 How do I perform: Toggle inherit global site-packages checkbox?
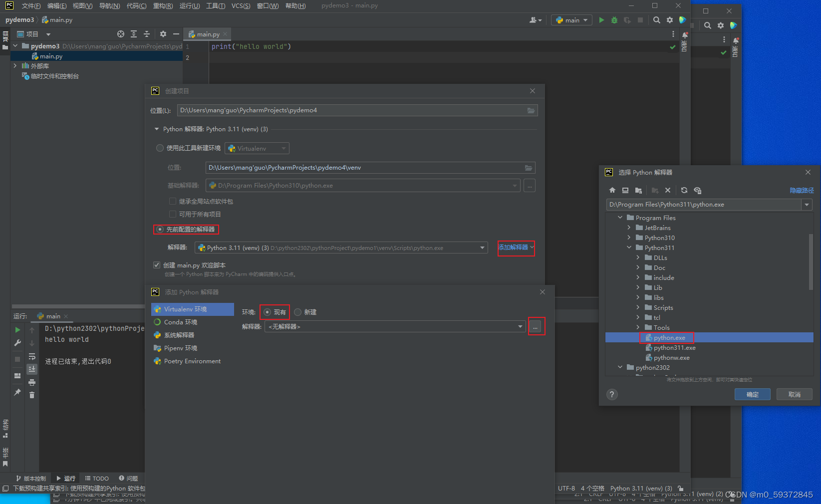click(x=173, y=201)
